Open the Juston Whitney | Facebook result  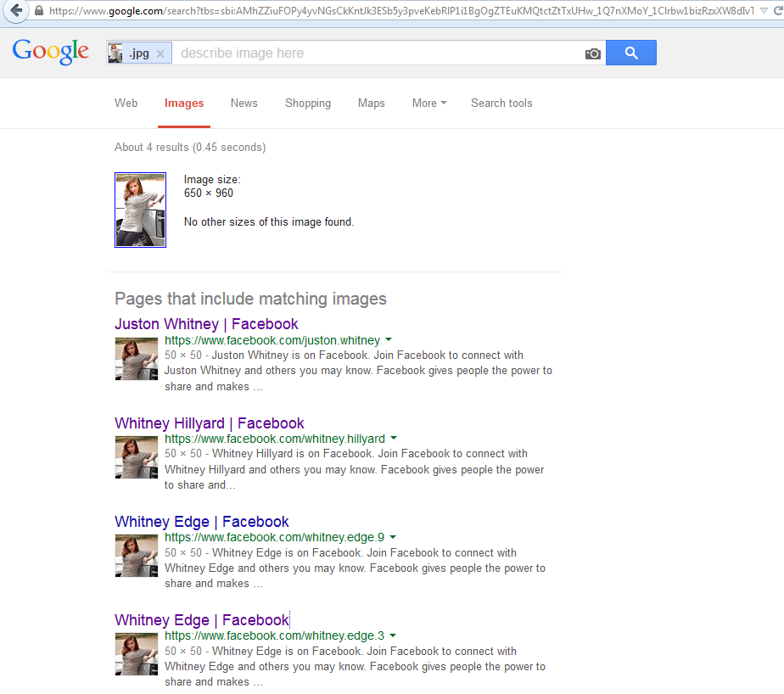pyautogui.click(x=206, y=324)
